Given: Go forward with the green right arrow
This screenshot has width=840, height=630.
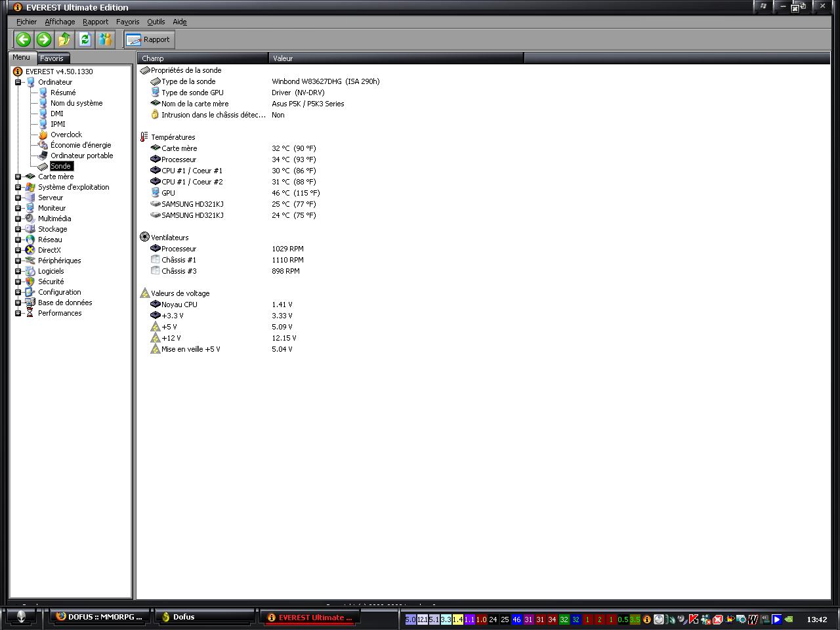Looking at the screenshot, I should (x=44, y=39).
